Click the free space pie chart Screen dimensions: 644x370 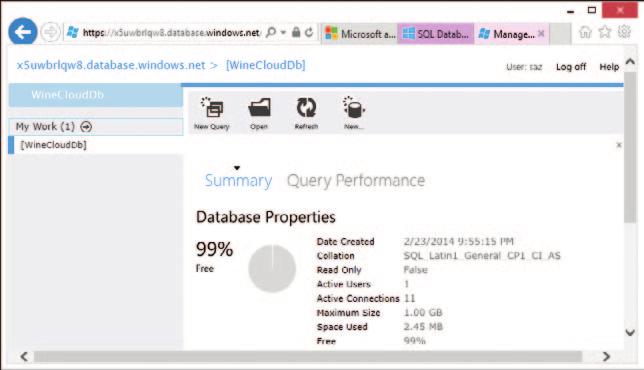tap(272, 269)
